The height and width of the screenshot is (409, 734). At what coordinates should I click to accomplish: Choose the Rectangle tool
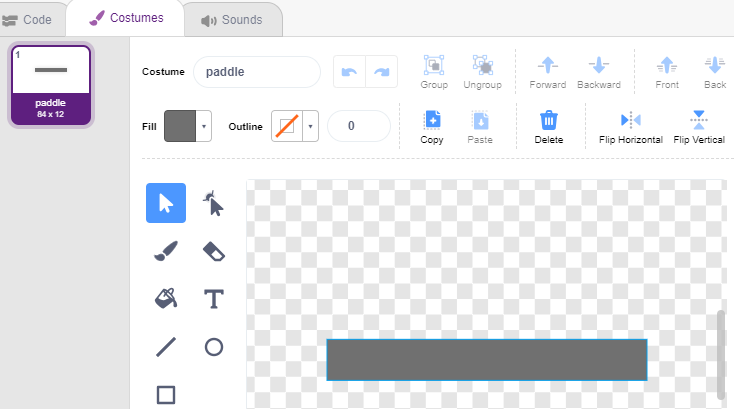pos(166,395)
